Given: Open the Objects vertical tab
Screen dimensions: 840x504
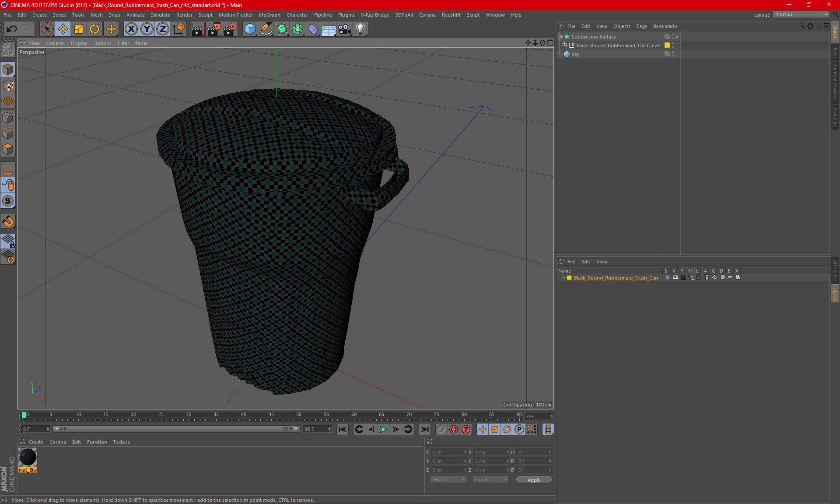Looking at the screenshot, I should [835, 31].
